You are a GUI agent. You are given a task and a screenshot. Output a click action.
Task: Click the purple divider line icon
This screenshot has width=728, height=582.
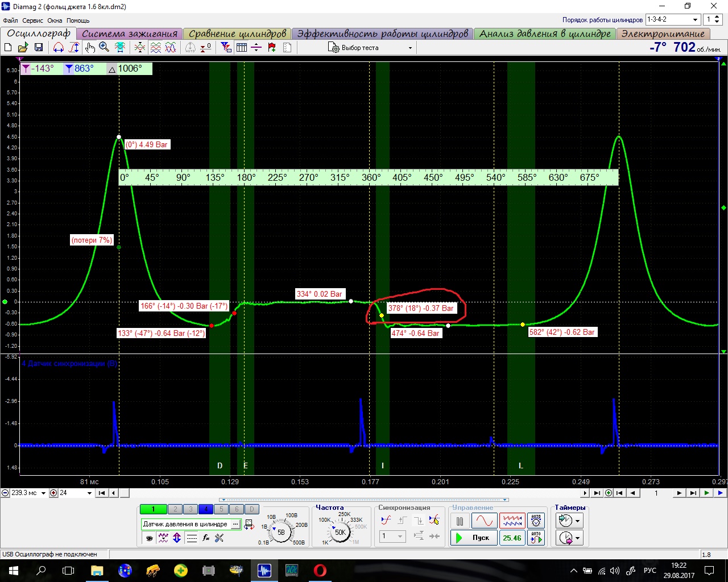click(x=257, y=47)
